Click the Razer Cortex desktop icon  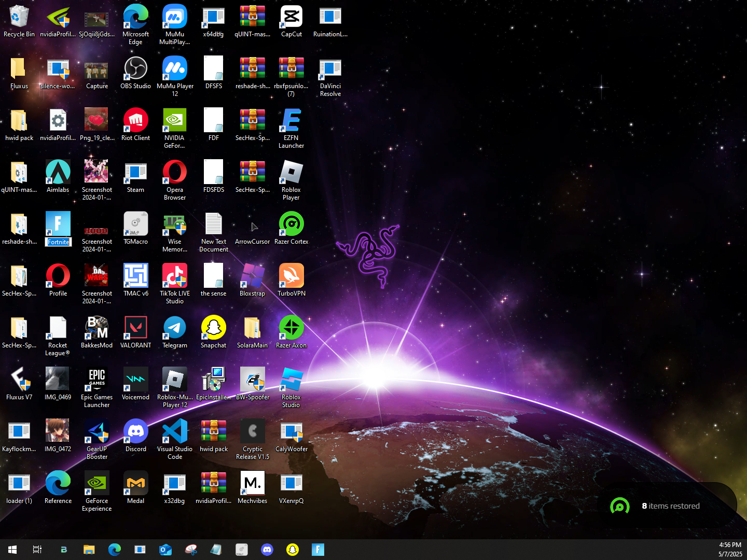(x=292, y=229)
